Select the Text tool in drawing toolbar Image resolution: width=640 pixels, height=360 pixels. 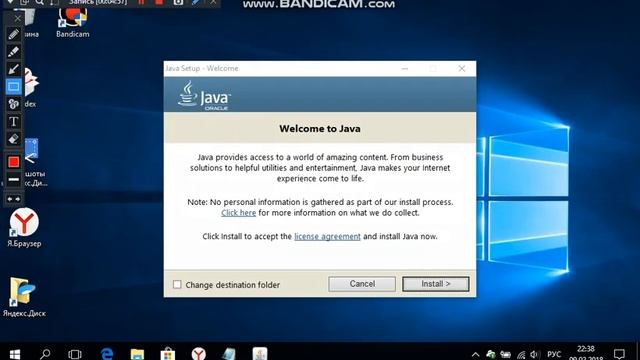coord(13,122)
